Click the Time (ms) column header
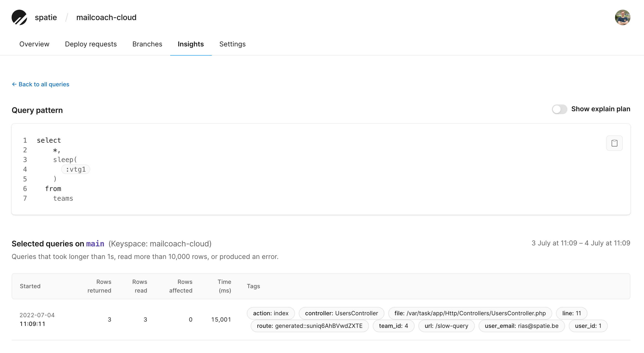This screenshot has width=644, height=353. coord(225,286)
